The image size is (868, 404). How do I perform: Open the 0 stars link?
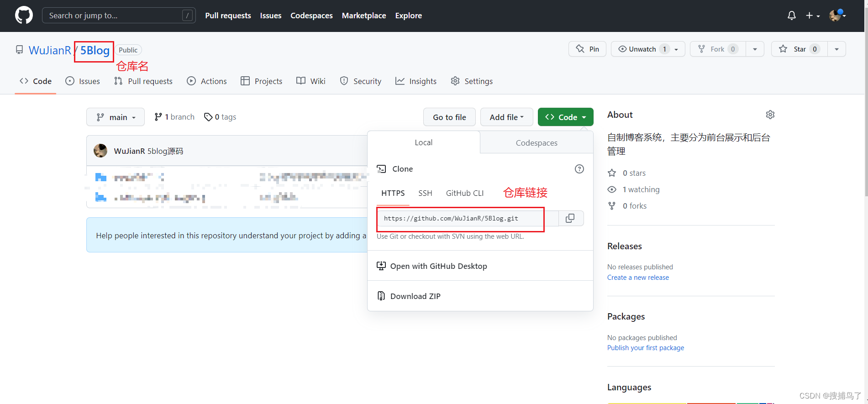pyautogui.click(x=627, y=173)
